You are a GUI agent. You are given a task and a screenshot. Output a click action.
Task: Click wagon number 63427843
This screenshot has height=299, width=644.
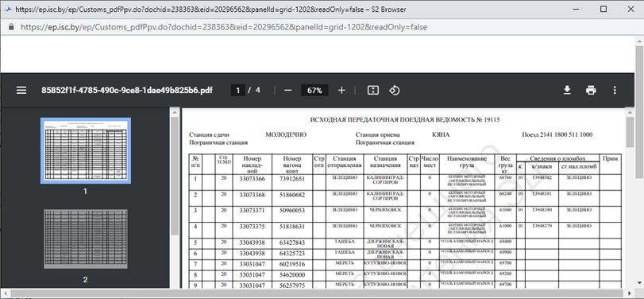click(x=292, y=243)
